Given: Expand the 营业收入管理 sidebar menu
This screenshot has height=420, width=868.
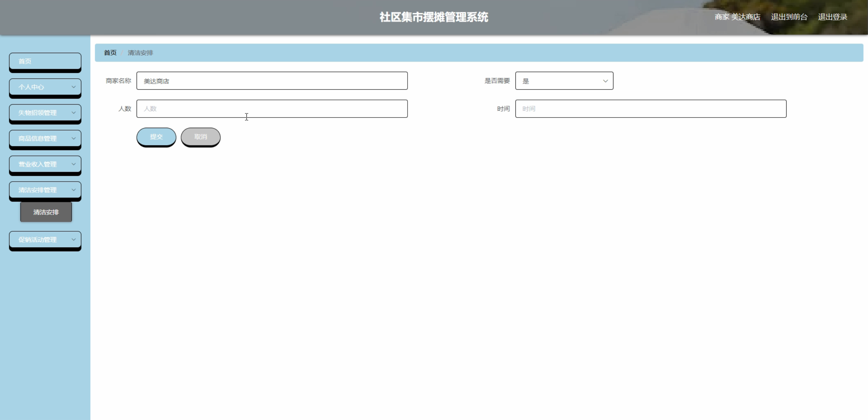Looking at the screenshot, I should pyautogui.click(x=45, y=164).
